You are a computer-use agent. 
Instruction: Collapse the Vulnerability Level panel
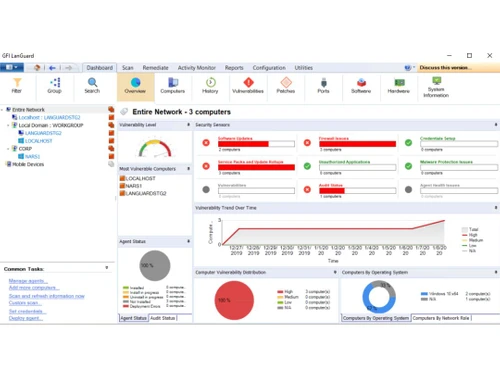(188, 125)
